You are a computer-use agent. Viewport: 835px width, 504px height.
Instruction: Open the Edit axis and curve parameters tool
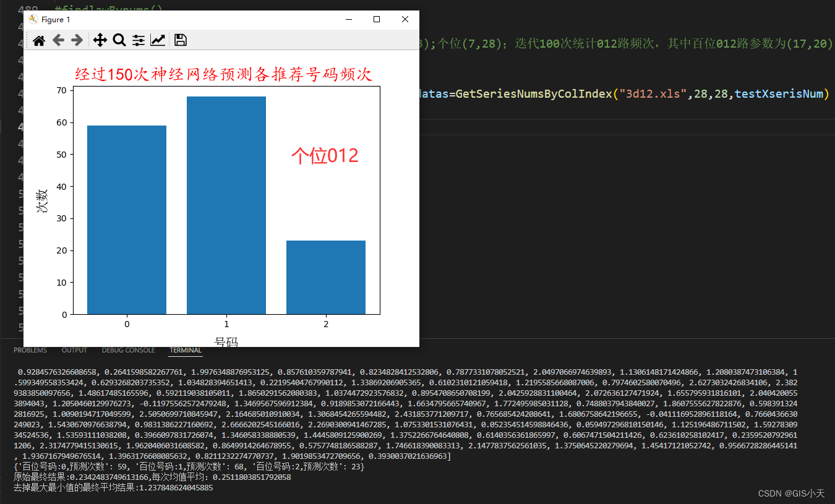(158, 40)
